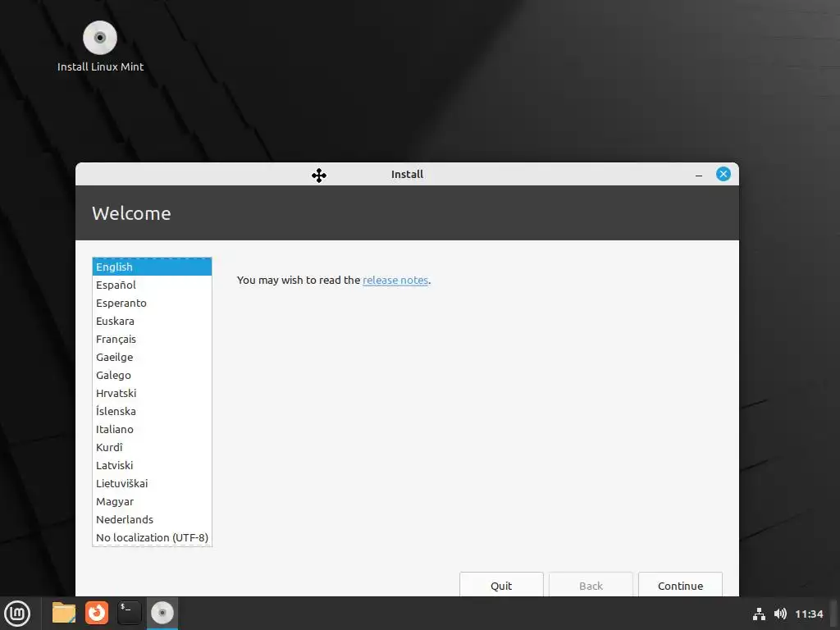This screenshot has height=630, width=840.
Task: Close the Install window
Action: pyautogui.click(x=724, y=174)
